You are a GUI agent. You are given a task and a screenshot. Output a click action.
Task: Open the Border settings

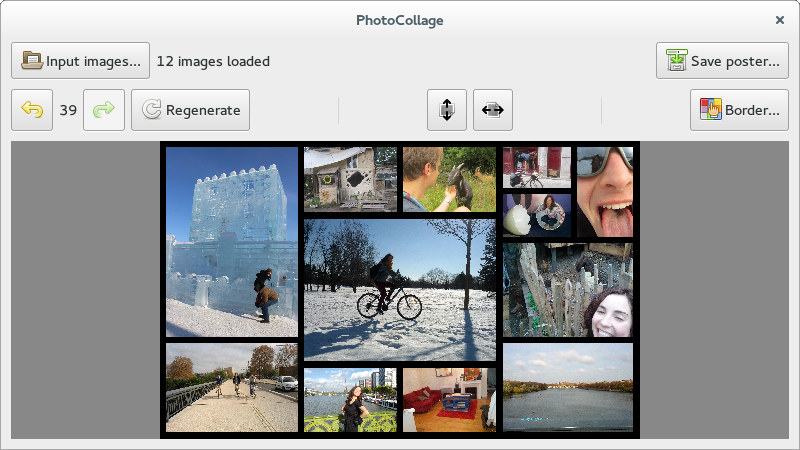point(739,110)
